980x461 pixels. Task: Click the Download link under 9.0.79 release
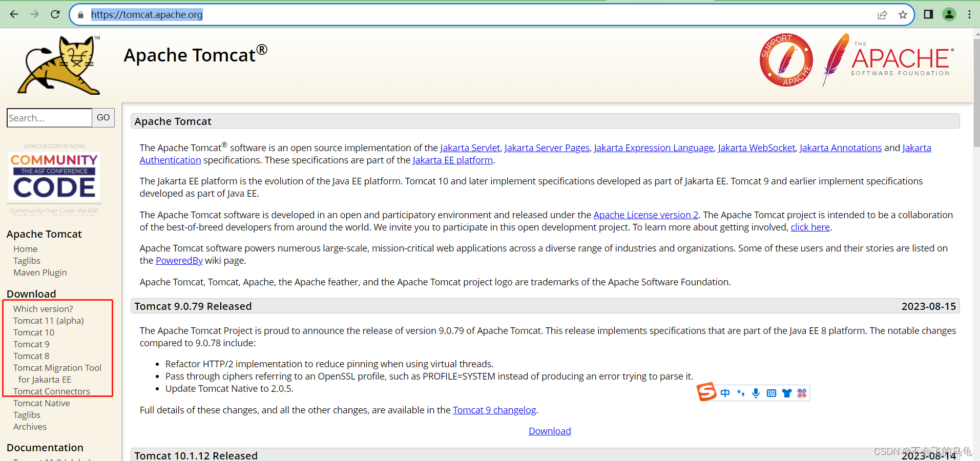pos(550,431)
